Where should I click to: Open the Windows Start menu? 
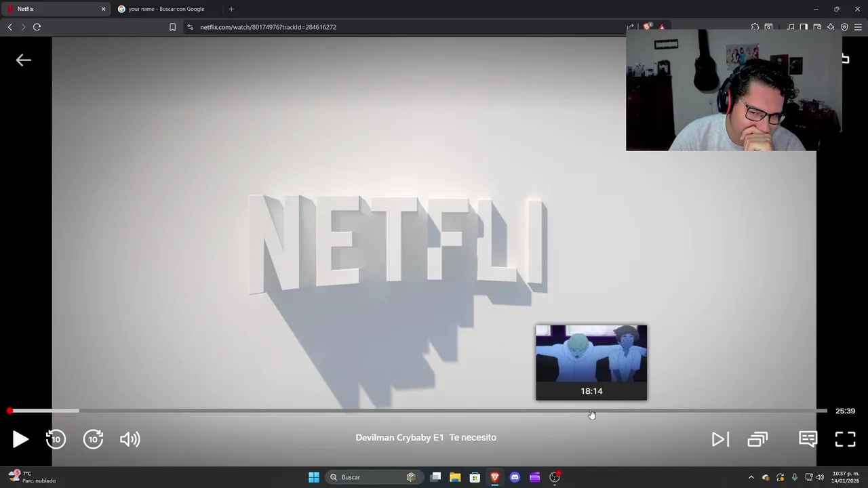coord(314,477)
